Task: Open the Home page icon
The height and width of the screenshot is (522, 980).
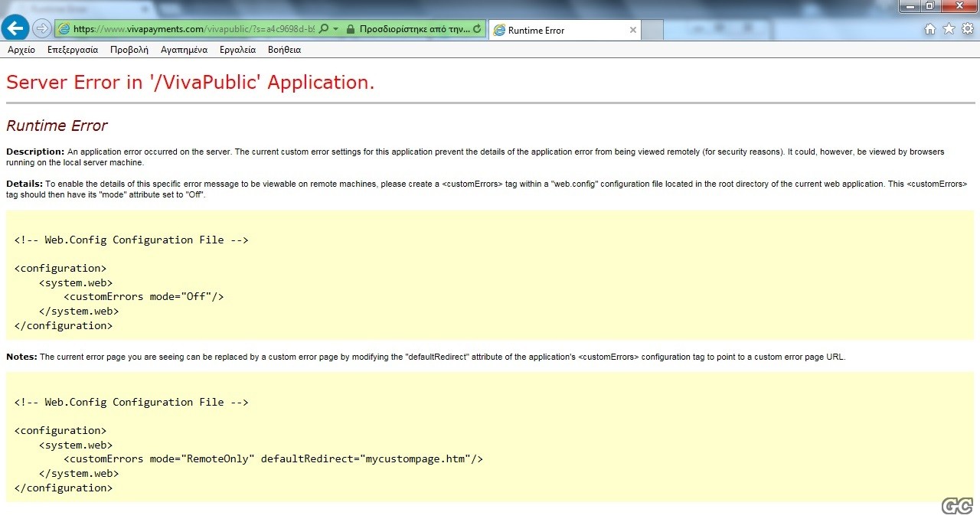Action: [929, 29]
